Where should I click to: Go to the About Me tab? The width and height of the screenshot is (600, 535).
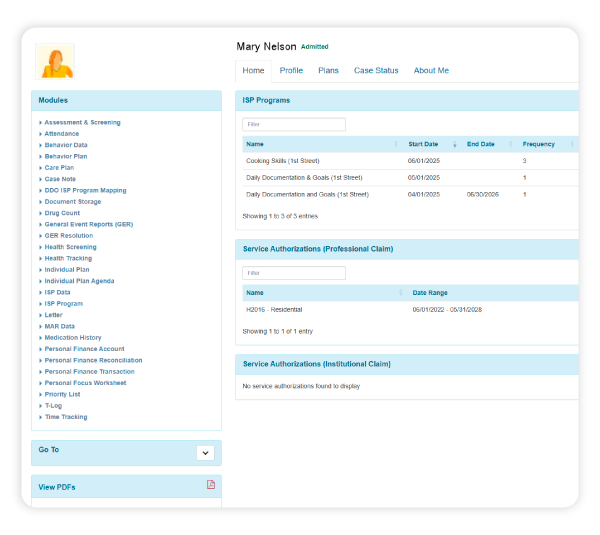coord(431,71)
